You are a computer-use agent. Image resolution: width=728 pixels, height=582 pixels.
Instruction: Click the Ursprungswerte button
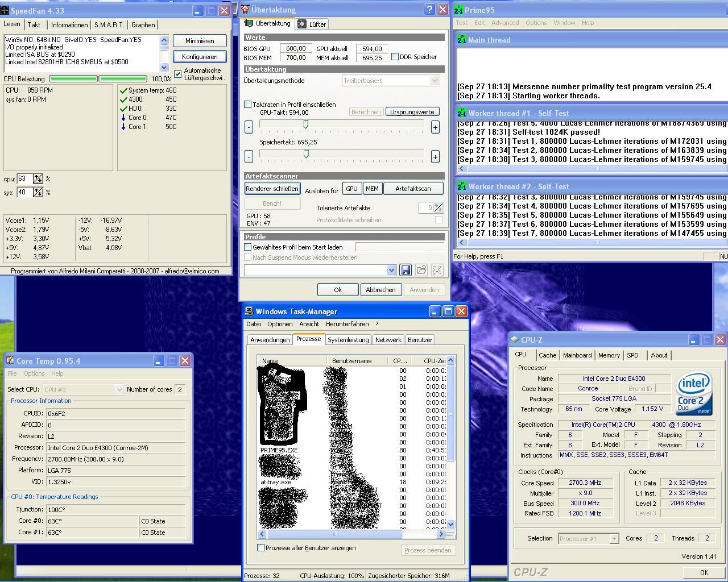pyautogui.click(x=412, y=112)
